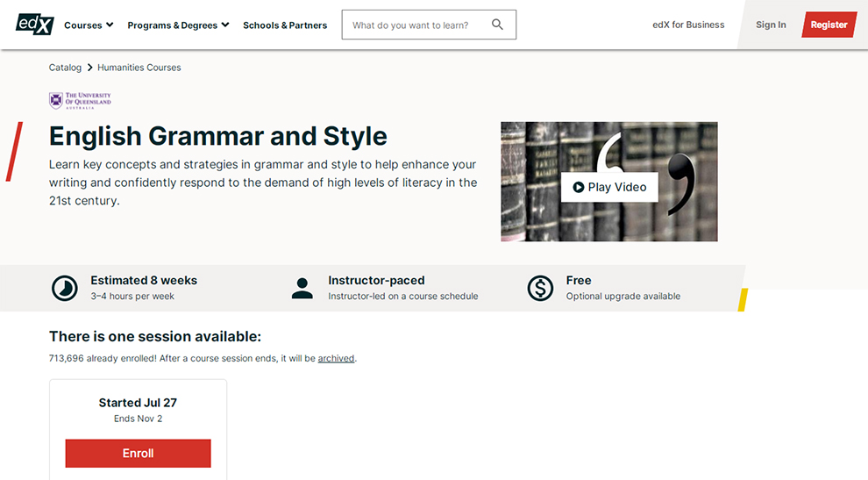
Task: Open the Humanities Courses breadcrumb link
Action: (x=139, y=68)
